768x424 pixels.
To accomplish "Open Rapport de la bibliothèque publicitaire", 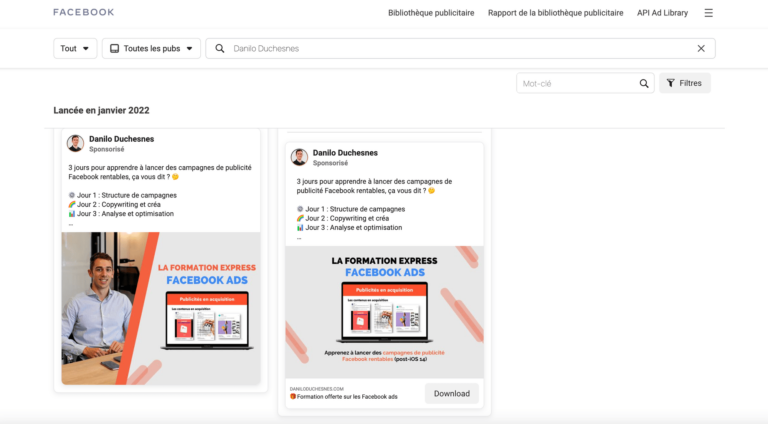I will 555,13.
